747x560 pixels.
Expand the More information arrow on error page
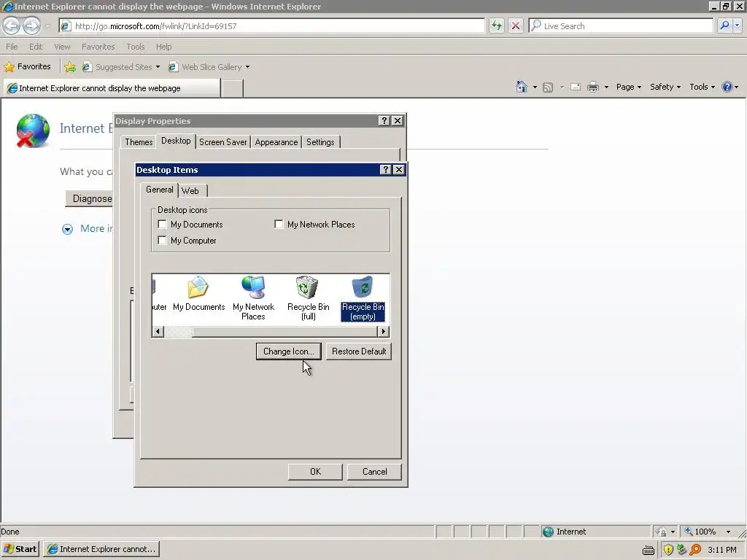pos(67,229)
